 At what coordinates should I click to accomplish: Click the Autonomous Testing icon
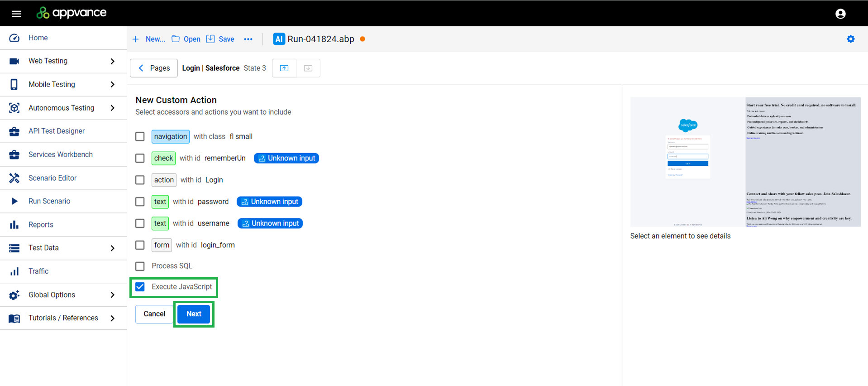point(14,108)
